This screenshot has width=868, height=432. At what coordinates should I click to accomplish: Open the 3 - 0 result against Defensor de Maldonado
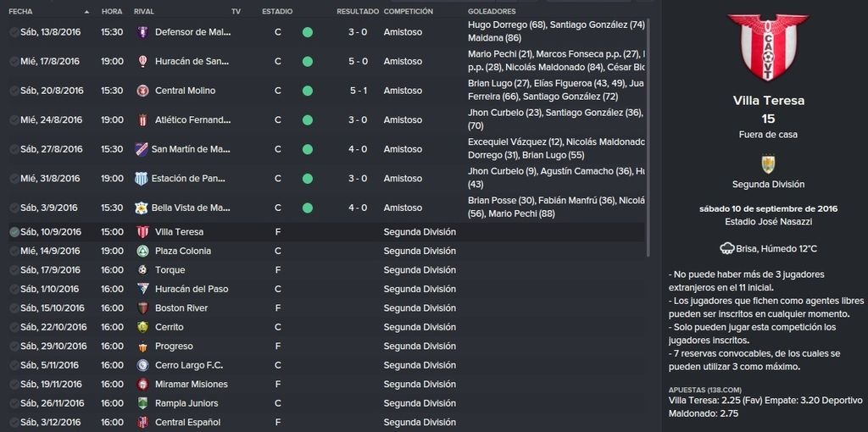tap(359, 32)
